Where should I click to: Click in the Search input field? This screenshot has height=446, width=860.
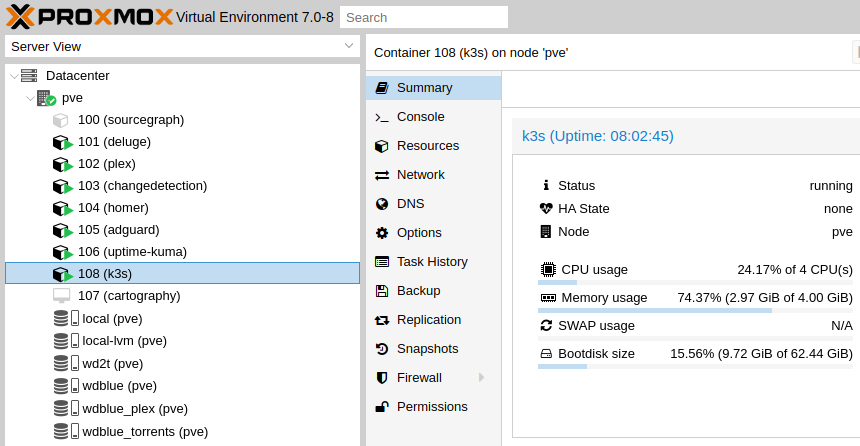tap(424, 17)
